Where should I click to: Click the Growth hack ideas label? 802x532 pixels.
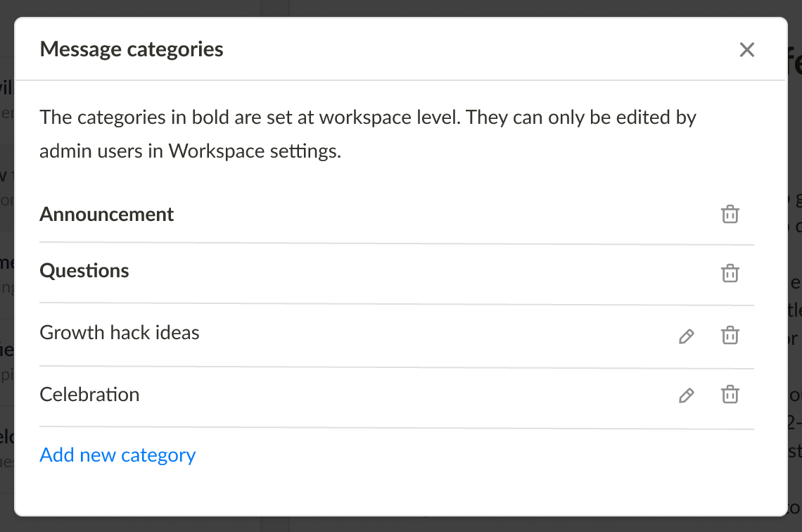click(x=120, y=332)
